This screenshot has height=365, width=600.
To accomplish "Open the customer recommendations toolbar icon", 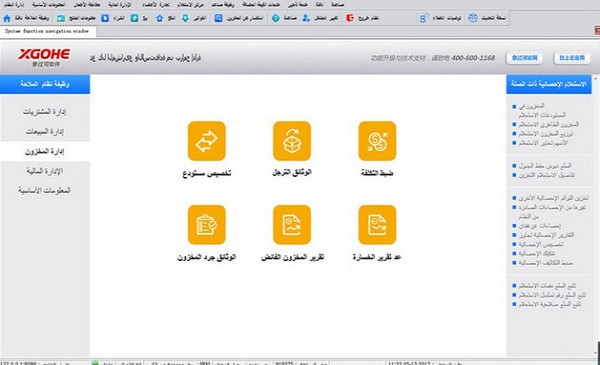I will 424,18.
